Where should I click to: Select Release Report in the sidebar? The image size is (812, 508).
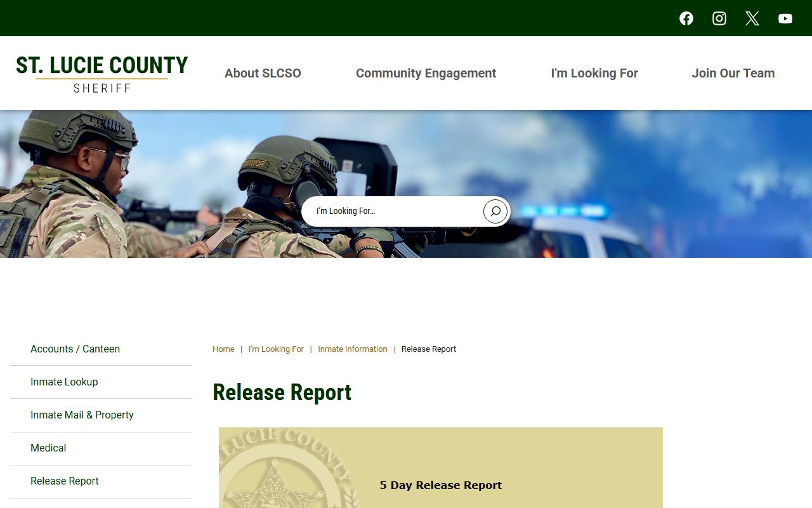click(101, 481)
